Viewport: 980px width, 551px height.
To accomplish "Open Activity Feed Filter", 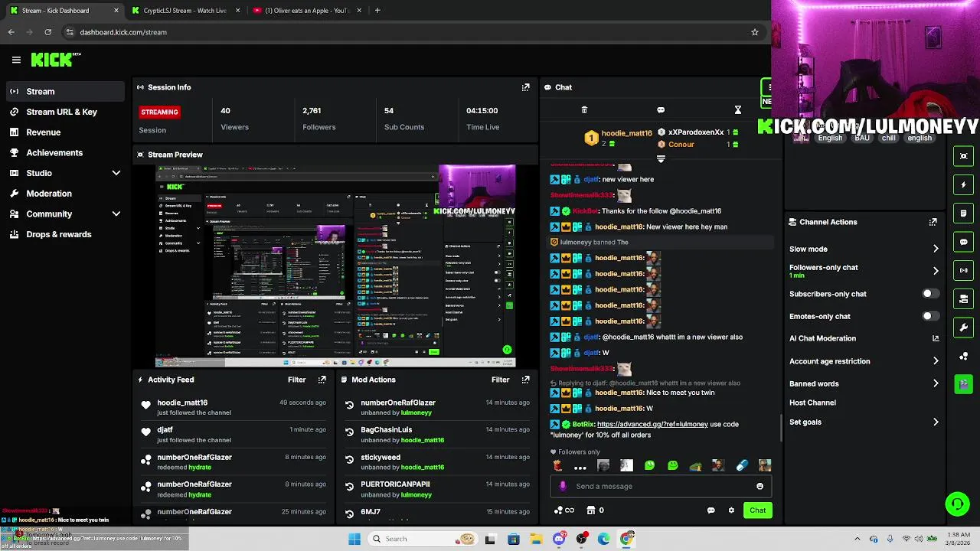I will tap(296, 380).
